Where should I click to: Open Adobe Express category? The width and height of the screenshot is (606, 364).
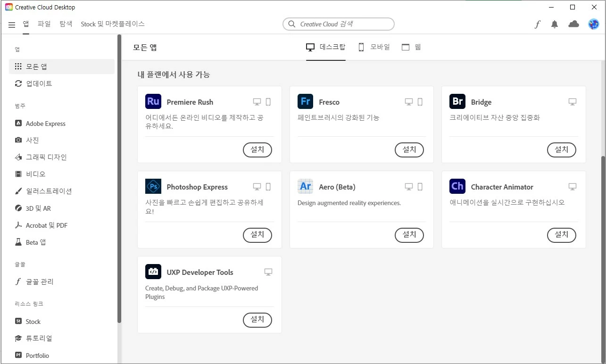point(62,124)
